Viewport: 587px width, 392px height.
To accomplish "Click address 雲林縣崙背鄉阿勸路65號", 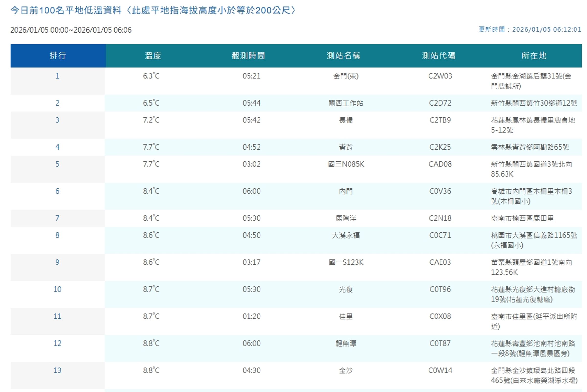I will [x=530, y=147].
